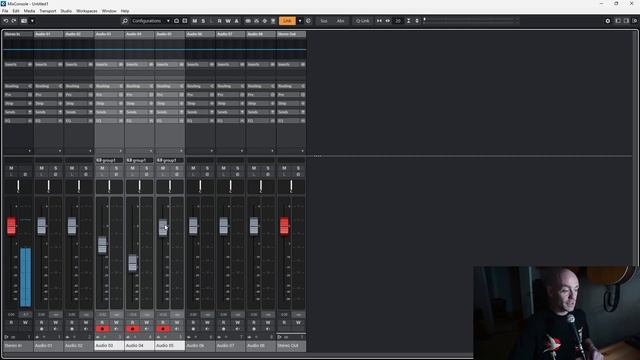The width and height of the screenshot is (640, 360).
Task: Click the Sus button in toolbar
Action: point(324,21)
